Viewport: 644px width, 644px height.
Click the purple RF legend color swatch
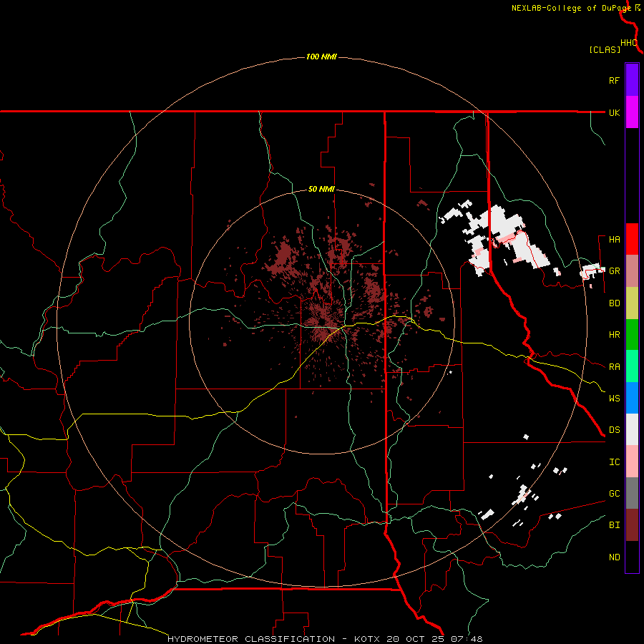click(632, 80)
